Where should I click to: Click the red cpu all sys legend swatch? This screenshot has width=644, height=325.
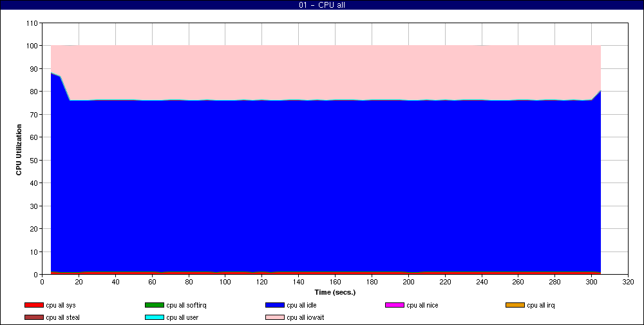34,305
